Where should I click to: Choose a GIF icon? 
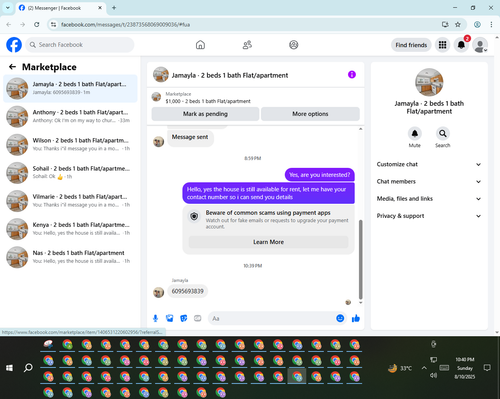(x=198, y=318)
